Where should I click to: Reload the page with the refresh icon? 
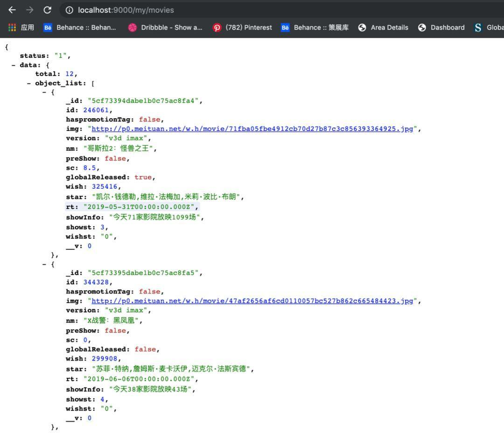click(47, 10)
